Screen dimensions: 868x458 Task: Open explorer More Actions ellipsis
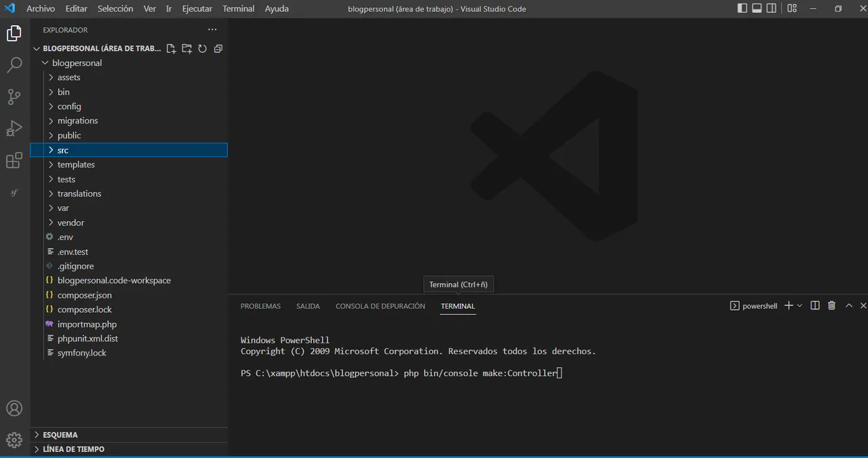tap(212, 30)
